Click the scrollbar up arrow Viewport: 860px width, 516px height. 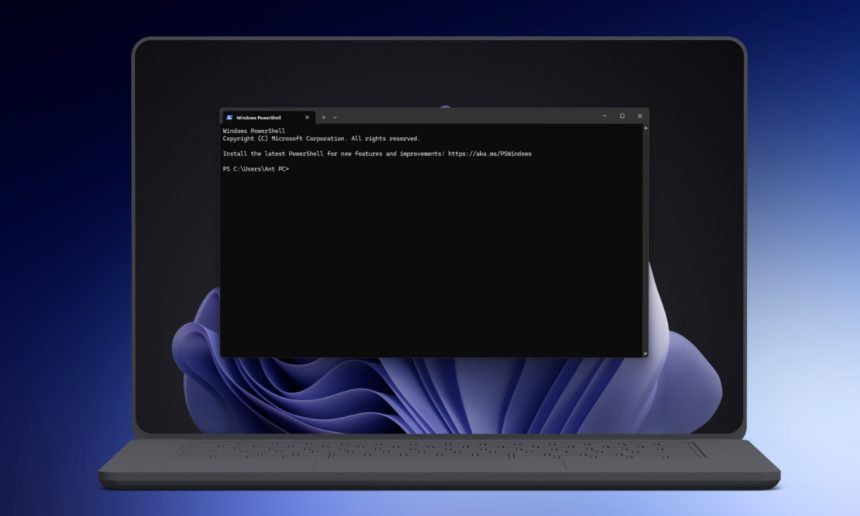646,128
